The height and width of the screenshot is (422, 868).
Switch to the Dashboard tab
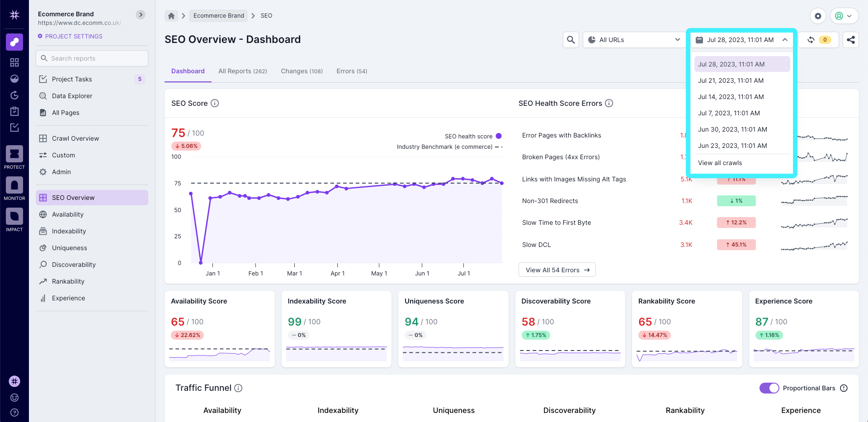pyautogui.click(x=188, y=71)
